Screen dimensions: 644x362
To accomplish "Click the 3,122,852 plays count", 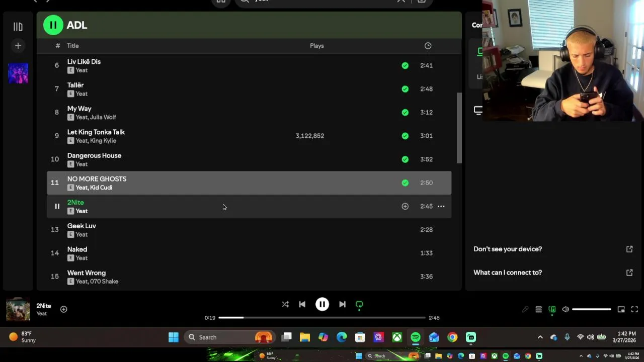I will click(x=310, y=136).
